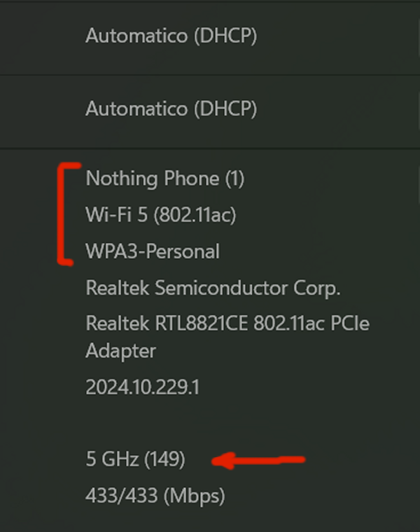Image resolution: width=420 pixels, height=532 pixels.
Task: Click divider line above first Automatico row
Action: click(x=210, y=2)
